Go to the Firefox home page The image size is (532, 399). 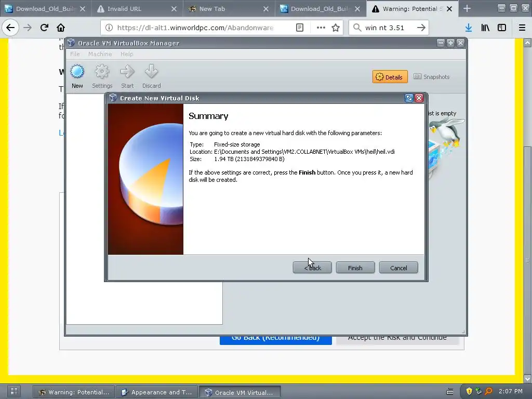point(61,28)
